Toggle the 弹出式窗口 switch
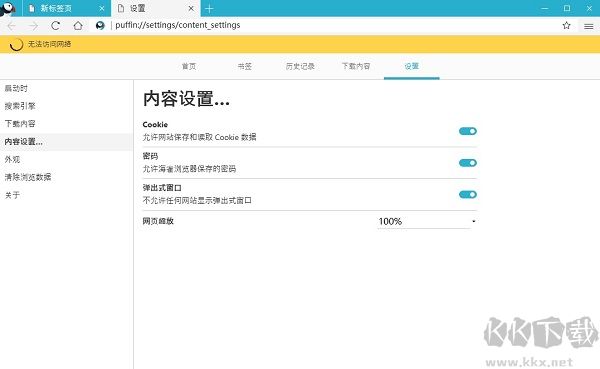This screenshot has width=600, height=369. pyautogui.click(x=468, y=195)
